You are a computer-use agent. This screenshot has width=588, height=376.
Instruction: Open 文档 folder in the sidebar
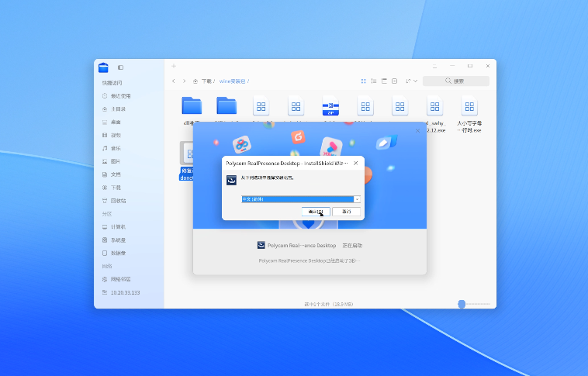click(112, 174)
